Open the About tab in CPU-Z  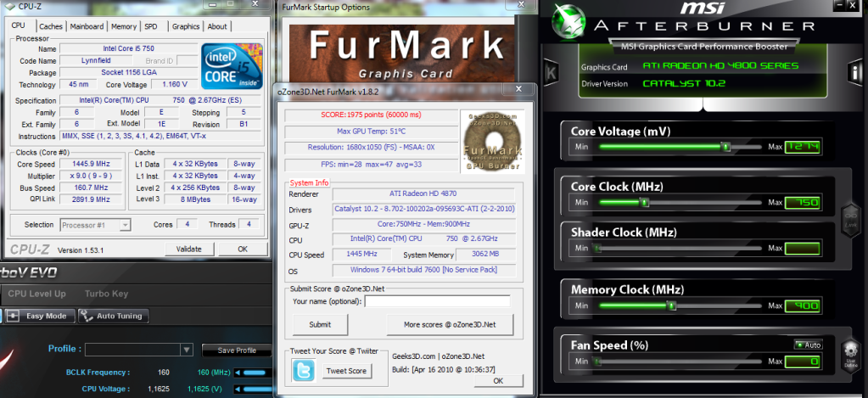pos(217,26)
